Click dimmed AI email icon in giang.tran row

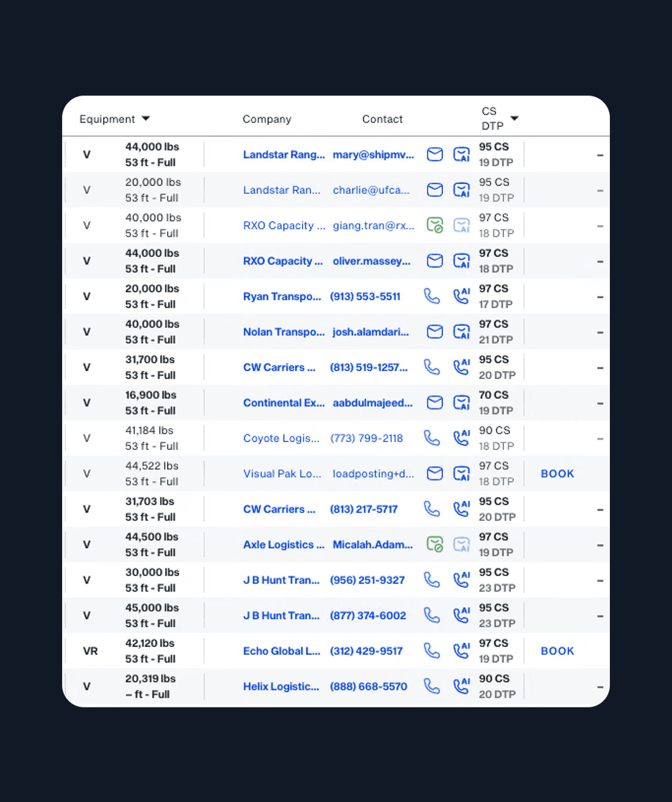(x=461, y=225)
